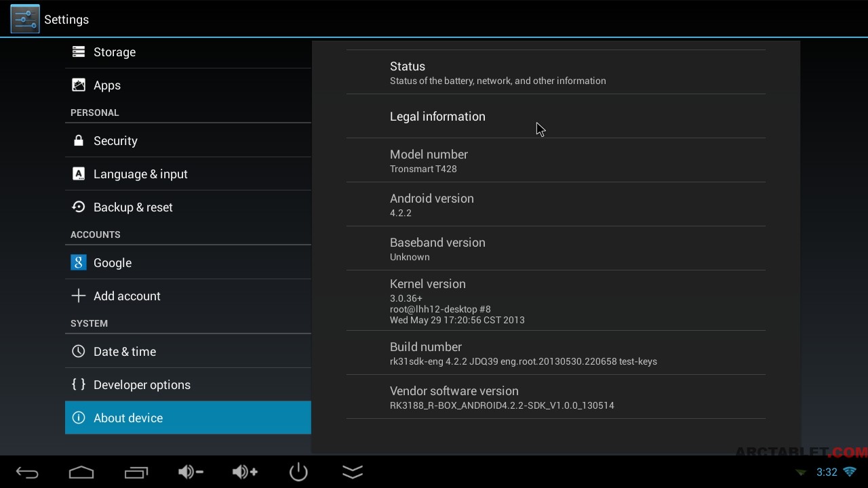Go to Backup & reset
This screenshot has width=868, height=488.
133,207
